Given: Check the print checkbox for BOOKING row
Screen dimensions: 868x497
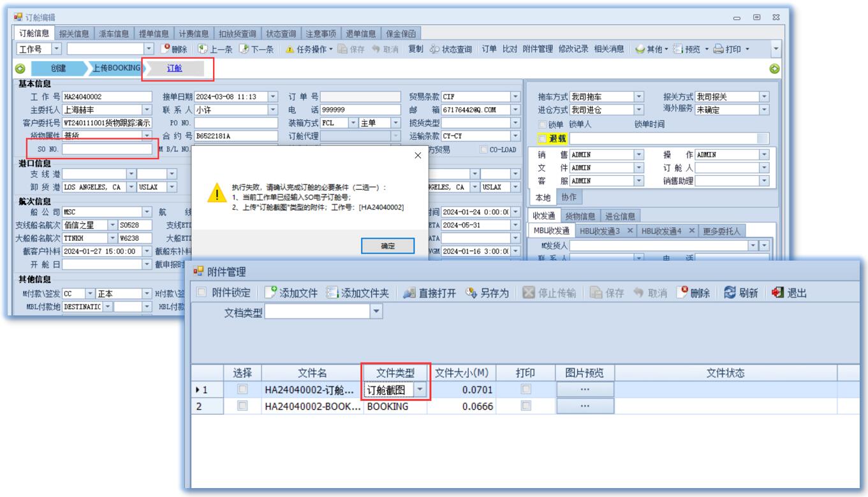Looking at the screenshot, I should coord(526,407).
